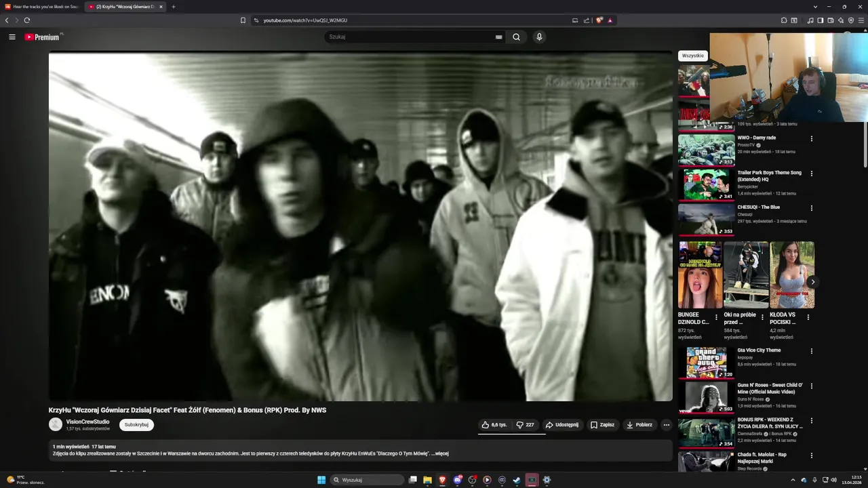Viewport: 868px width, 488px height.
Task: Bookmark this page in the address bar
Action: (x=243, y=20)
